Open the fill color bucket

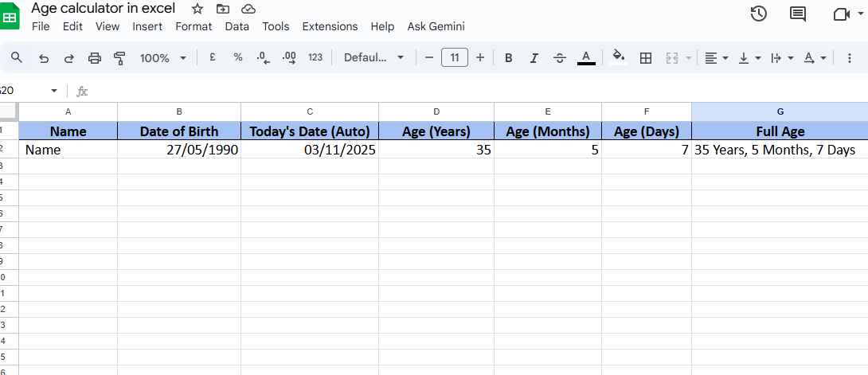[x=619, y=57]
